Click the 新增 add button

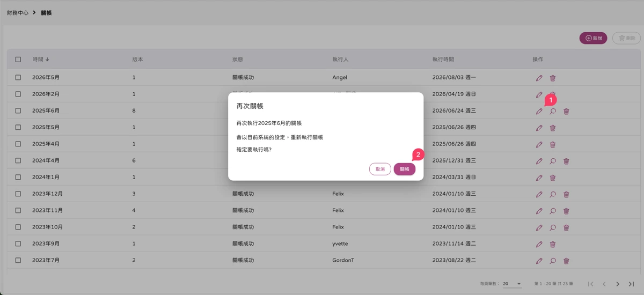tap(593, 38)
